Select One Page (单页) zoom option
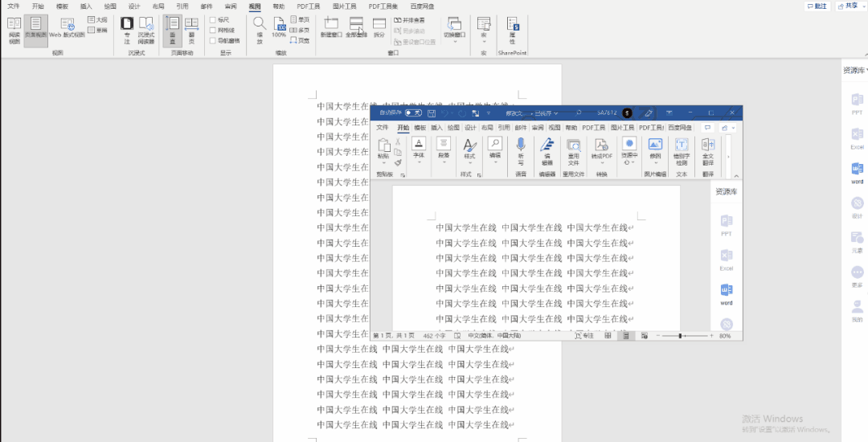This screenshot has width=868, height=442. (300, 19)
